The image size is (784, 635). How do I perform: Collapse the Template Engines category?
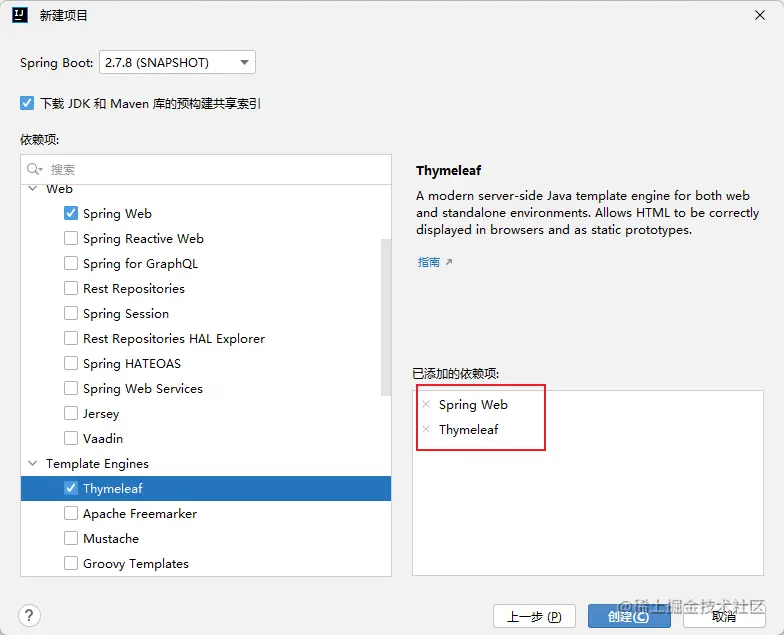click(33, 464)
